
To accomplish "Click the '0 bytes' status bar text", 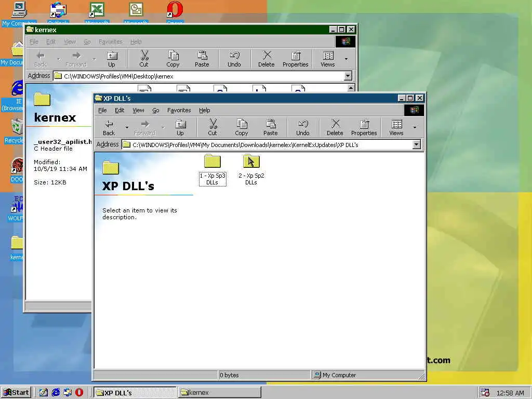I will pyautogui.click(x=229, y=375).
